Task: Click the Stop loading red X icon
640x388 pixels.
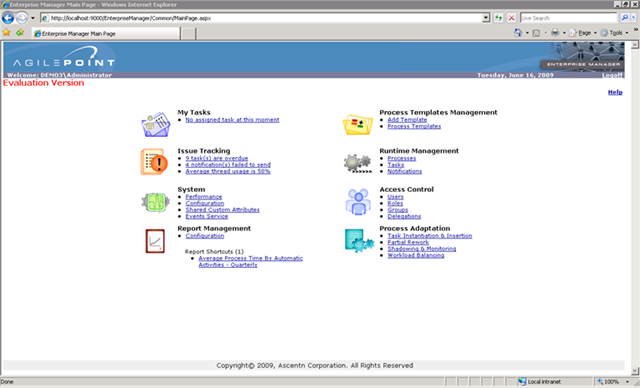Action: 511,18
